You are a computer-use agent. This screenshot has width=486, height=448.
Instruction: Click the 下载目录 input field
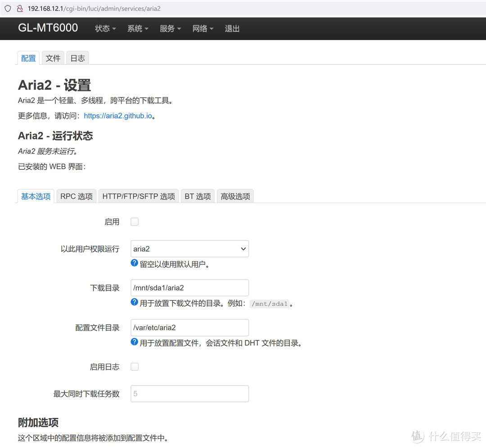(x=190, y=288)
